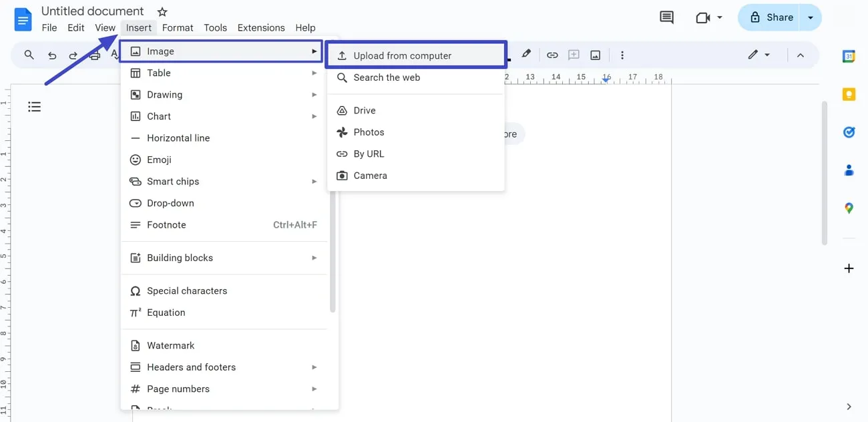Screen dimensions: 868x422
Task: Click the Untitled document title field
Action: [92, 11]
